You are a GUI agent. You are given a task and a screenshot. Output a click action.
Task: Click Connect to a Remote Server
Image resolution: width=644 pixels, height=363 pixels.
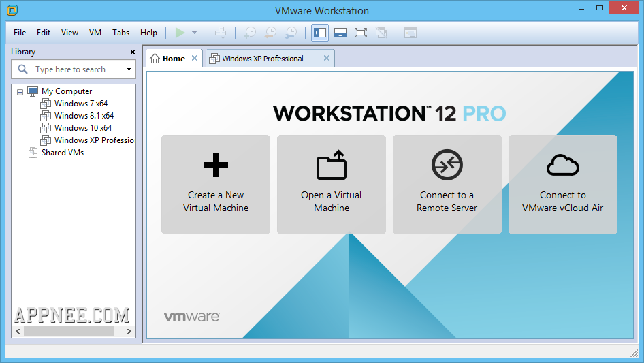coord(447,185)
